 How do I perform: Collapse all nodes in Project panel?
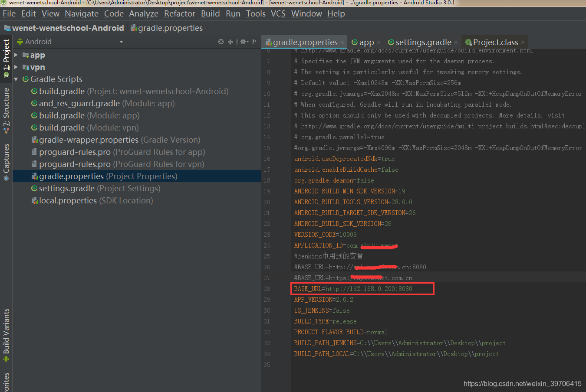tap(230, 41)
